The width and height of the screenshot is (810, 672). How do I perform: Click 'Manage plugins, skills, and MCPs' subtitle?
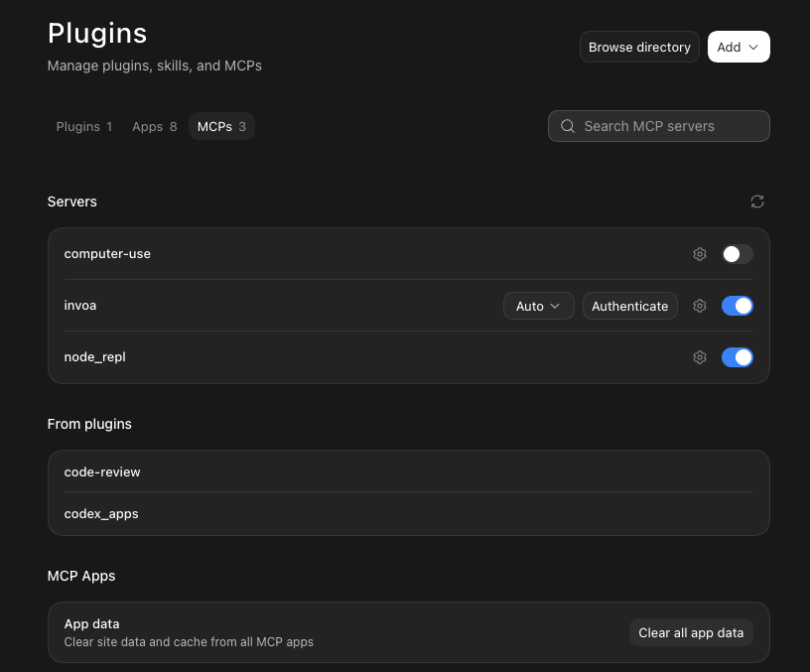tap(155, 66)
